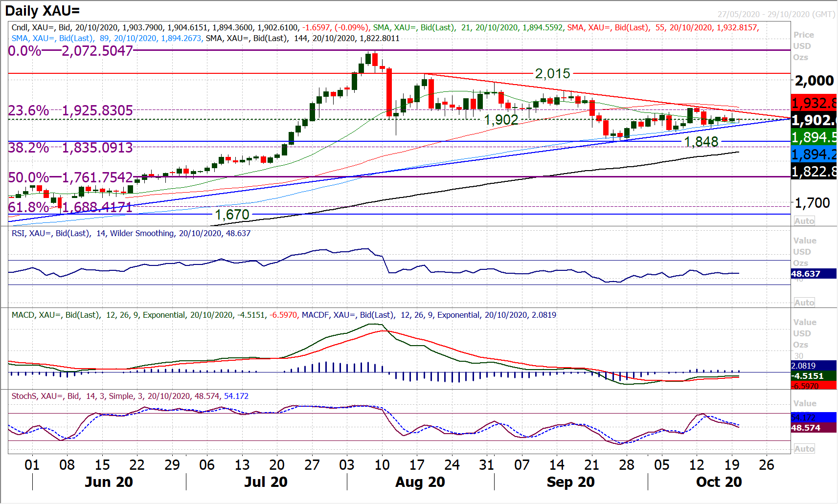Image resolution: width=838 pixels, height=504 pixels.
Task: Click the 2,015 resistance level label
Action: click(552, 74)
